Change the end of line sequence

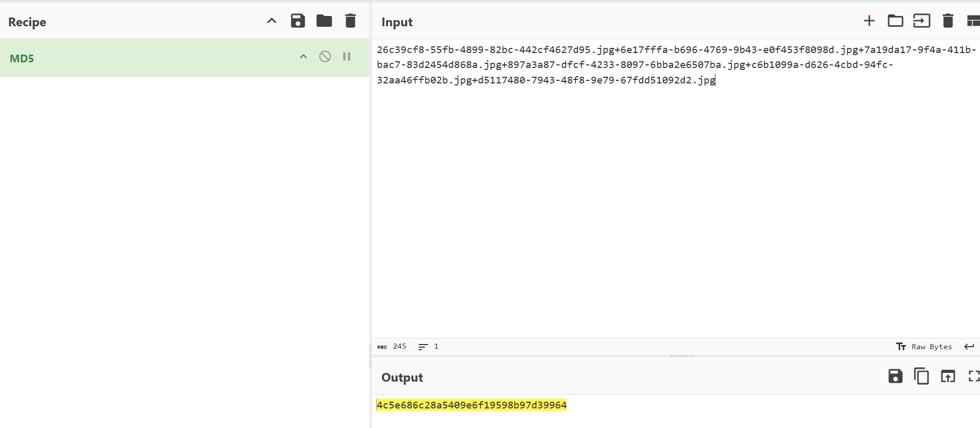(x=969, y=347)
